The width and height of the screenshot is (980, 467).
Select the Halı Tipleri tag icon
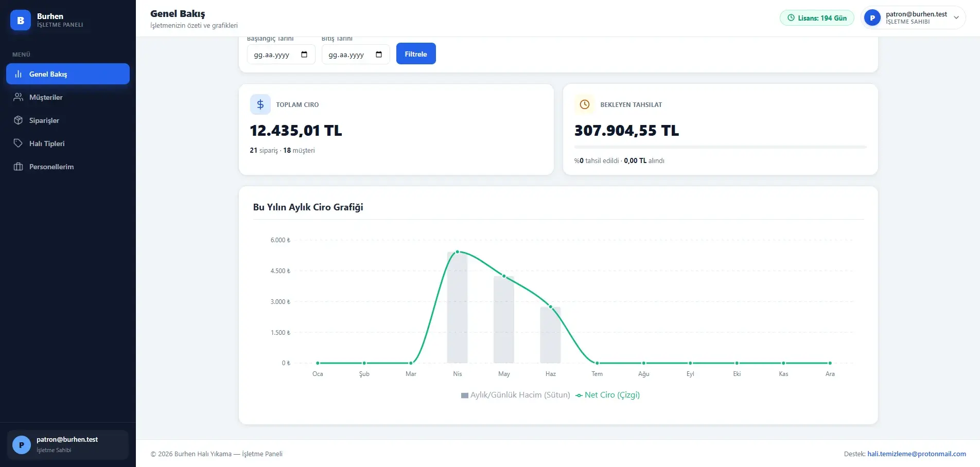(x=19, y=143)
